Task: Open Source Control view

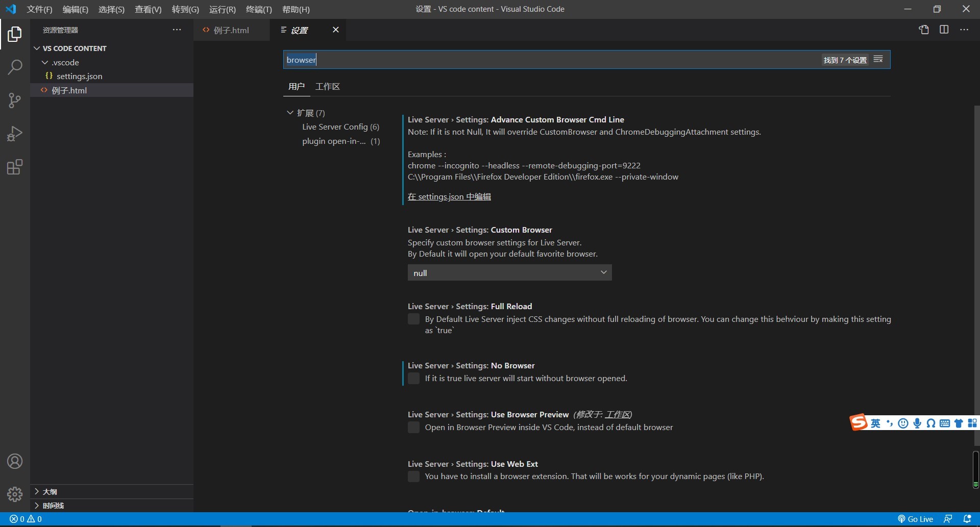Action: coord(15,101)
